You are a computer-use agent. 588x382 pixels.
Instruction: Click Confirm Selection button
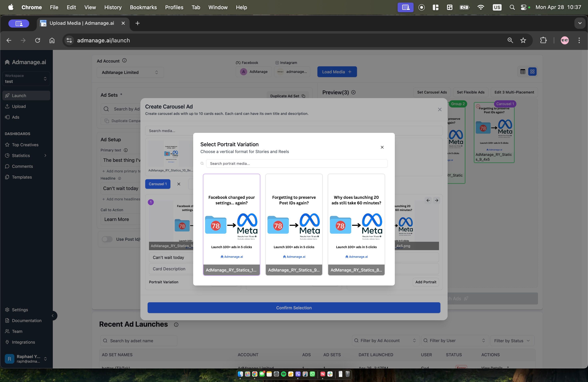pyautogui.click(x=294, y=308)
